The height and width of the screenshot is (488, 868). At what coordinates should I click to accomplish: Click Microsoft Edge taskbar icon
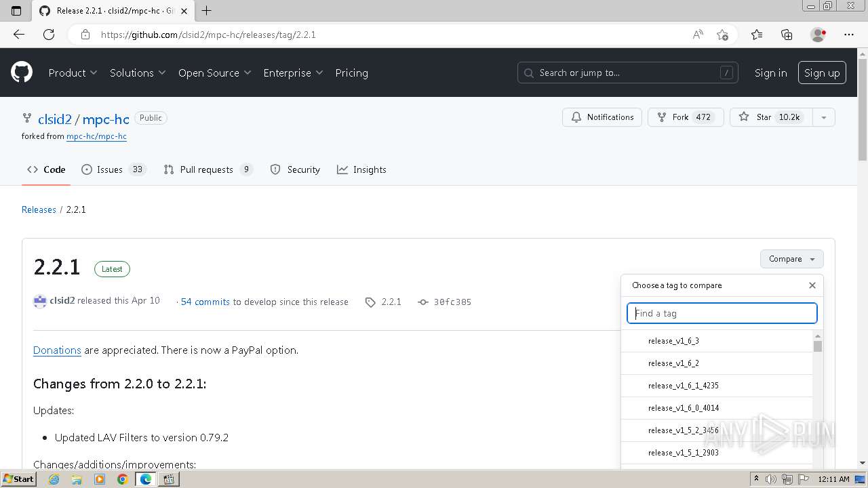point(146,479)
